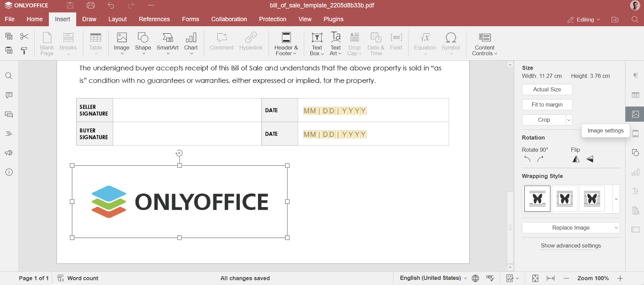
Task: Click the Save icon in title bar
Action: tap(70, 5)
